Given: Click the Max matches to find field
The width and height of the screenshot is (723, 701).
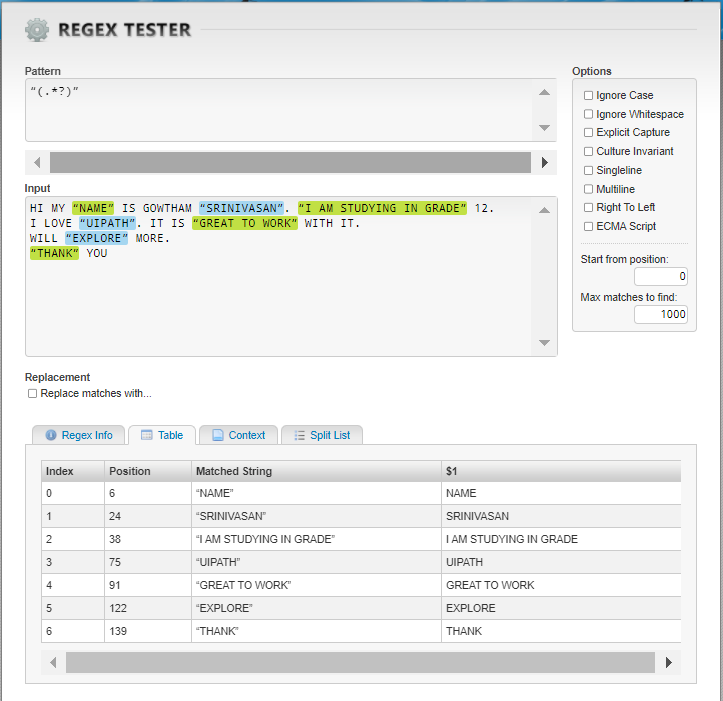Looking at the screenshot, I should (660, 314).
